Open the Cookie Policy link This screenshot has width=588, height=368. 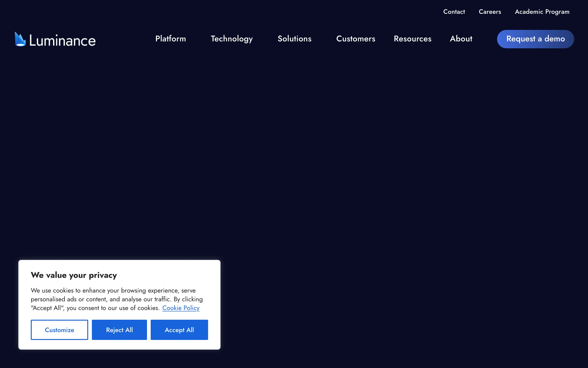pos(181,308)
